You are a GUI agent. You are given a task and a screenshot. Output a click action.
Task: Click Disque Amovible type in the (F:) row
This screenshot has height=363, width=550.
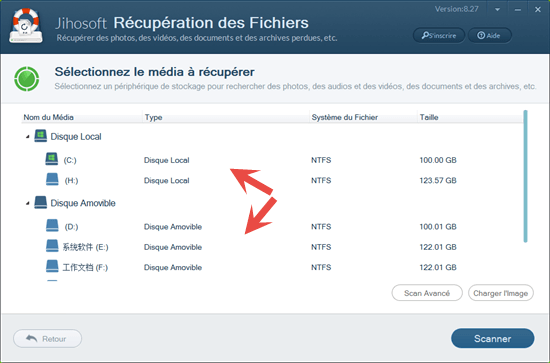[x=173, y=267]
